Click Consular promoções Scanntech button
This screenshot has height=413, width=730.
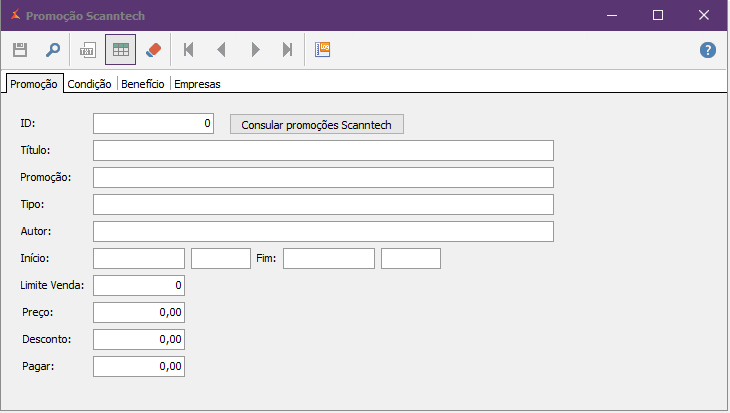(317, 124)
